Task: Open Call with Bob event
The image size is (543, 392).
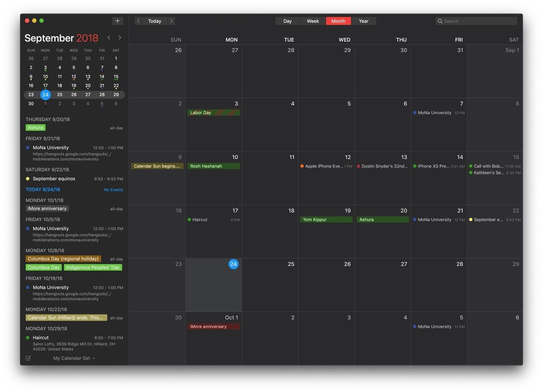Action: (x=494, y=166)
